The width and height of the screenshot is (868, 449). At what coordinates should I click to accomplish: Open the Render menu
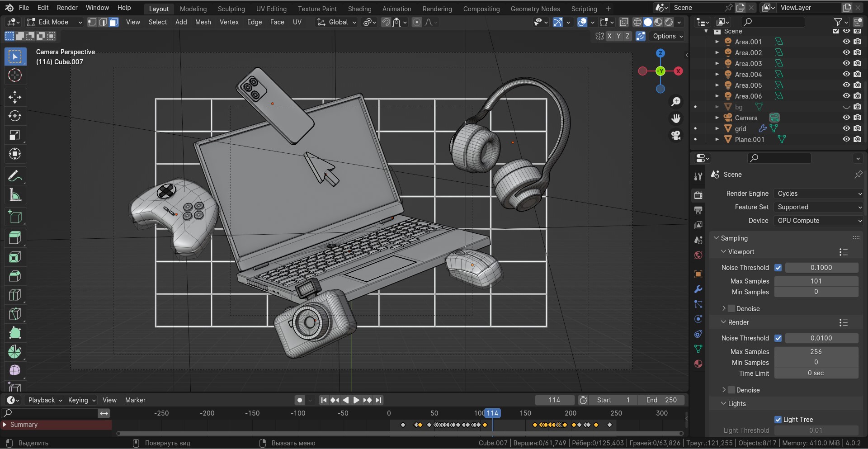pos(67,8)
